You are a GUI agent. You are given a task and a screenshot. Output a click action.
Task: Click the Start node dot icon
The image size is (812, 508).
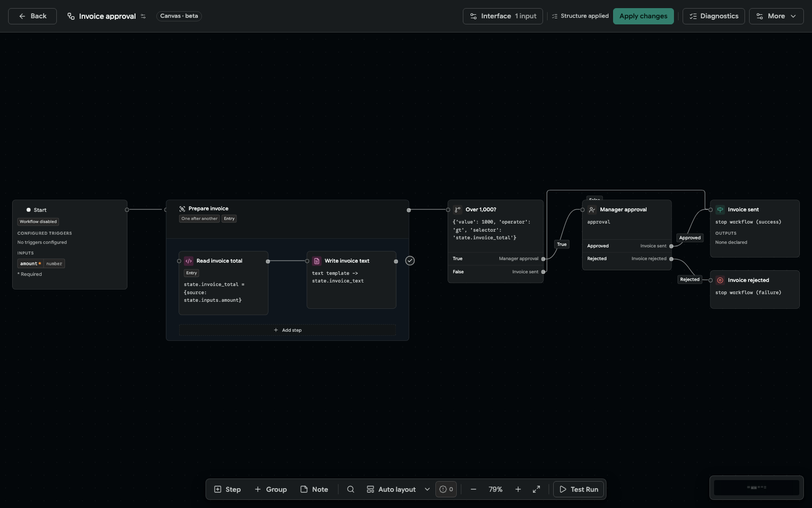(28, 210)
